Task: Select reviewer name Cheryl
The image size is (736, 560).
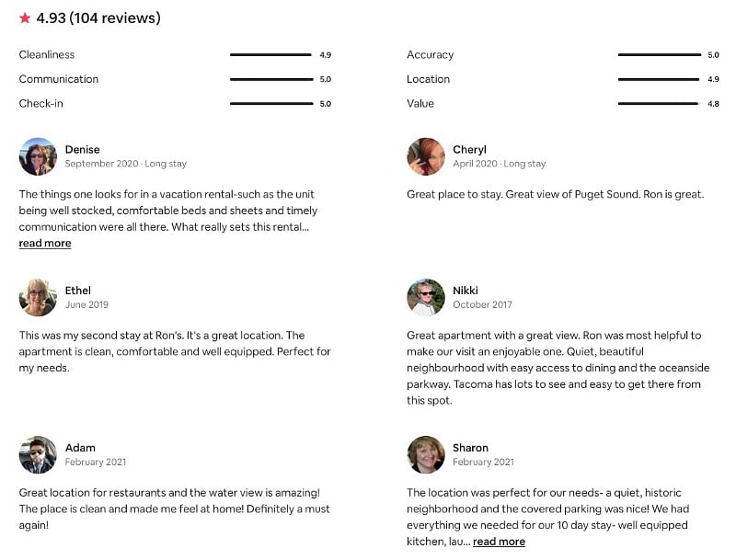Action: (x=469, y=150)
